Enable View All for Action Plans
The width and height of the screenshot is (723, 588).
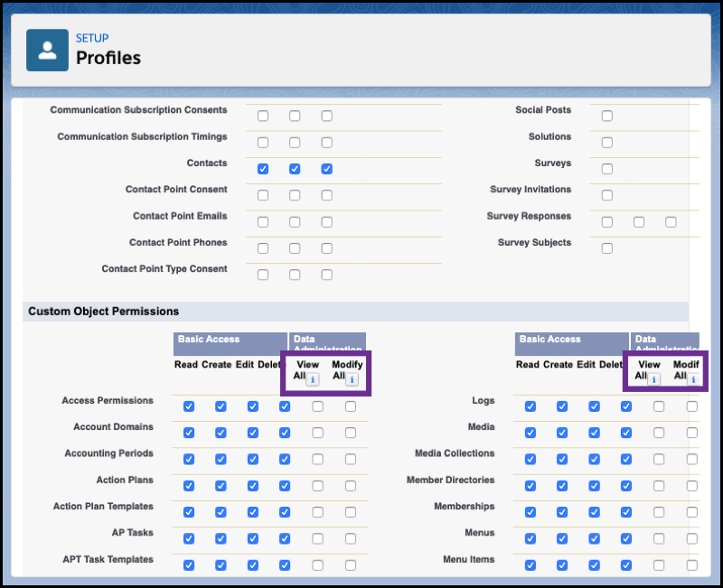click(317, 486)
